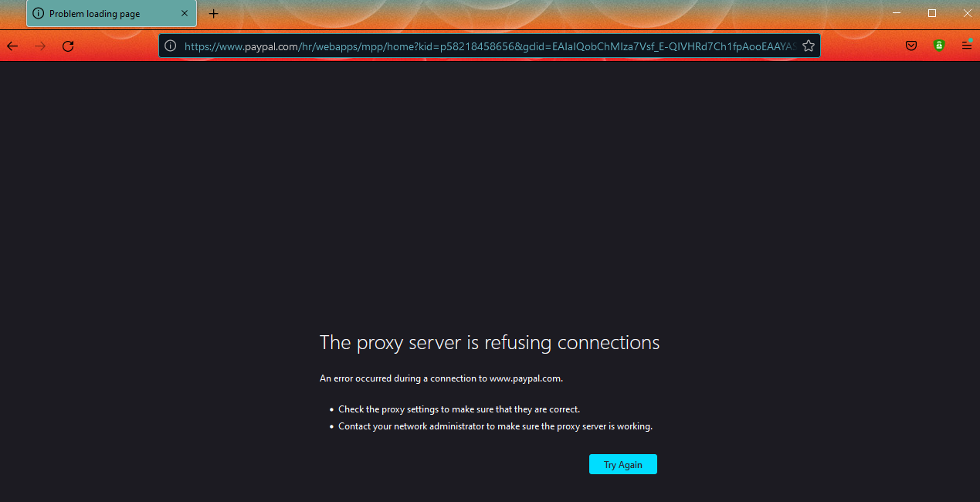The image size is (980, 502).
Task: Focus the paypal.com address bar
Action: 490,46
